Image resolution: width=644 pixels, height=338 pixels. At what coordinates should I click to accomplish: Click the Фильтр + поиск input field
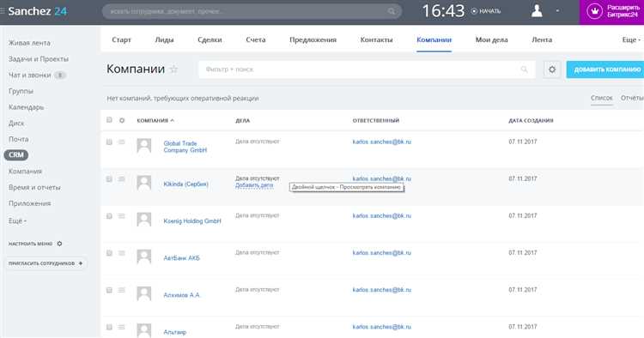tap(367, 69)
